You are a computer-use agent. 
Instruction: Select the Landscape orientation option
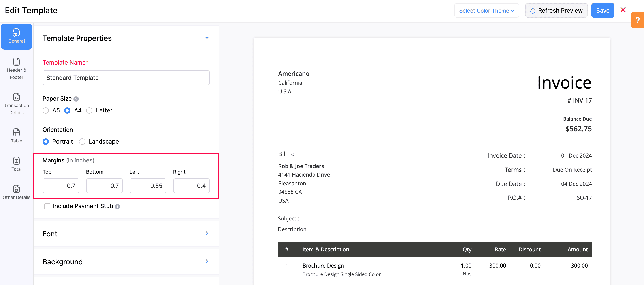click(82, 141)
